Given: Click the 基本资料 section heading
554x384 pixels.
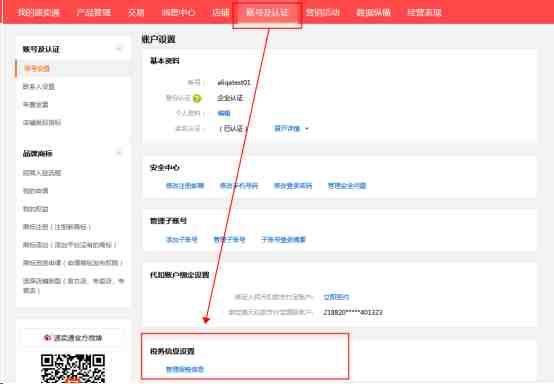Looking at the screenshot, I should pos(165,61).
